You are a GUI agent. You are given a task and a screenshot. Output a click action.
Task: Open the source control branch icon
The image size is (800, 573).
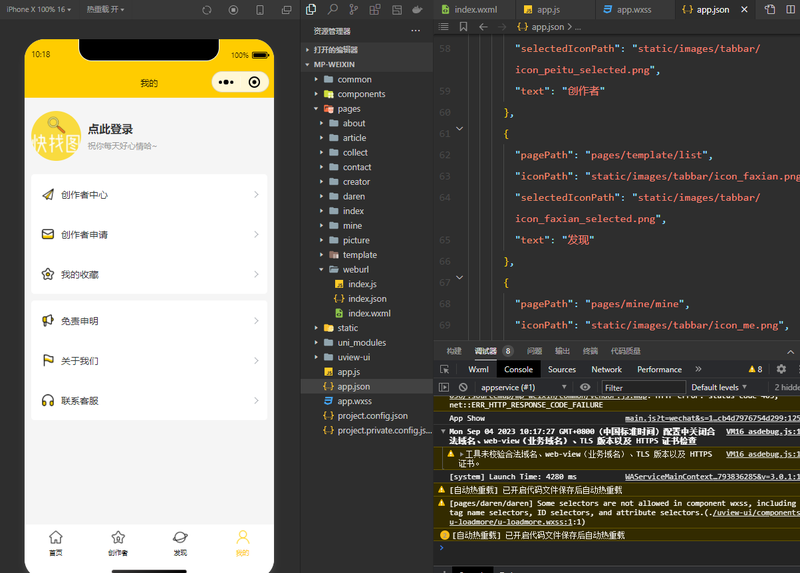[354, 9]
